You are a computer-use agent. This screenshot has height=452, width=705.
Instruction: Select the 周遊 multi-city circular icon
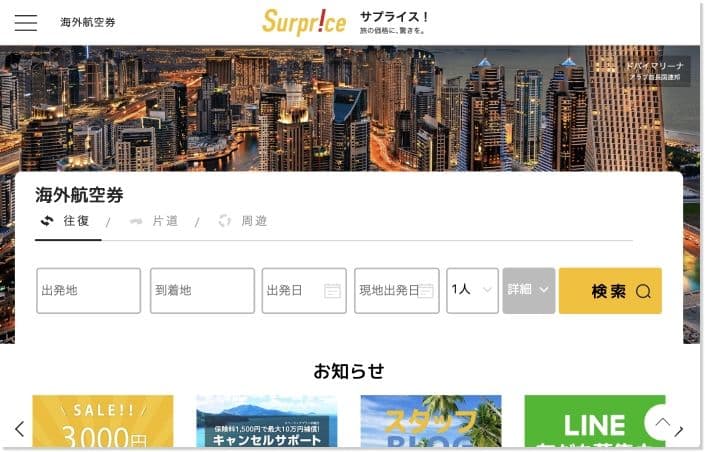point(224,221)
